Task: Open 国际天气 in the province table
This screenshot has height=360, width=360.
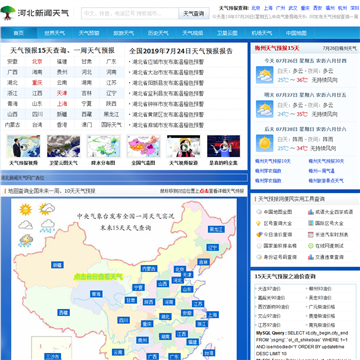Action: (111, 125)
